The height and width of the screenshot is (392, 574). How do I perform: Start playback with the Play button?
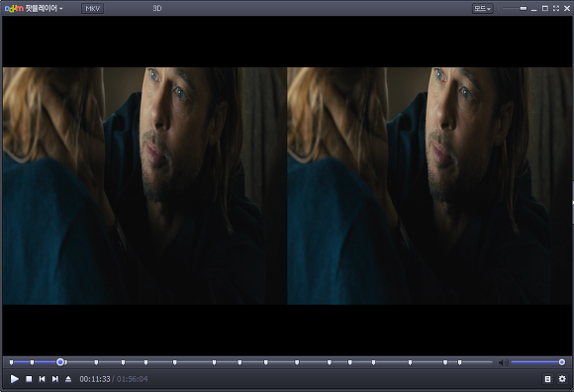pyautogui.click(x=14, y=379)
